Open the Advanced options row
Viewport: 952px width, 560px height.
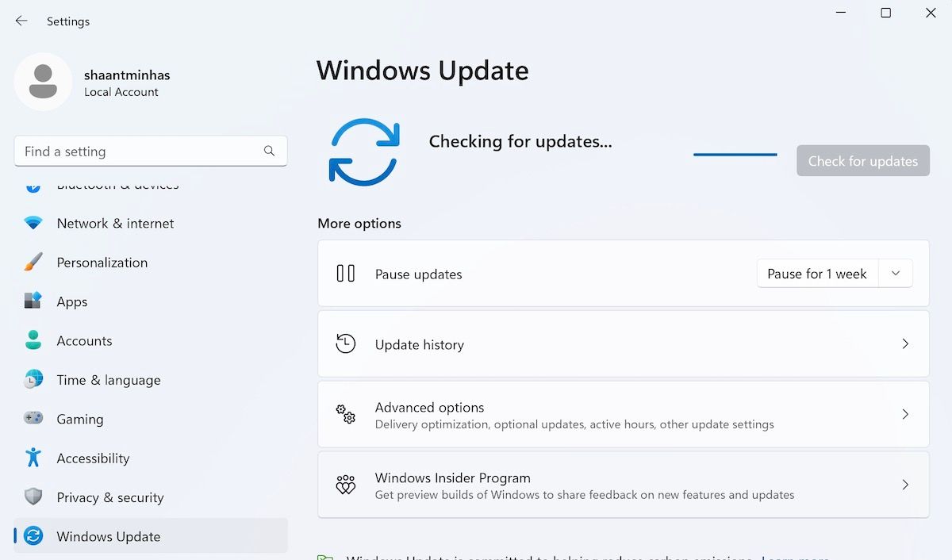(x=624, y=414)
